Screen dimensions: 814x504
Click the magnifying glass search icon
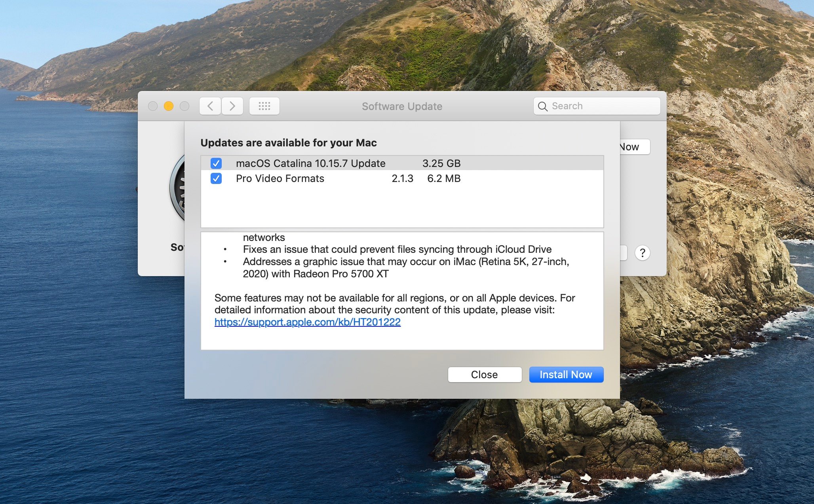pyautogui.click(x=543, y=106)
